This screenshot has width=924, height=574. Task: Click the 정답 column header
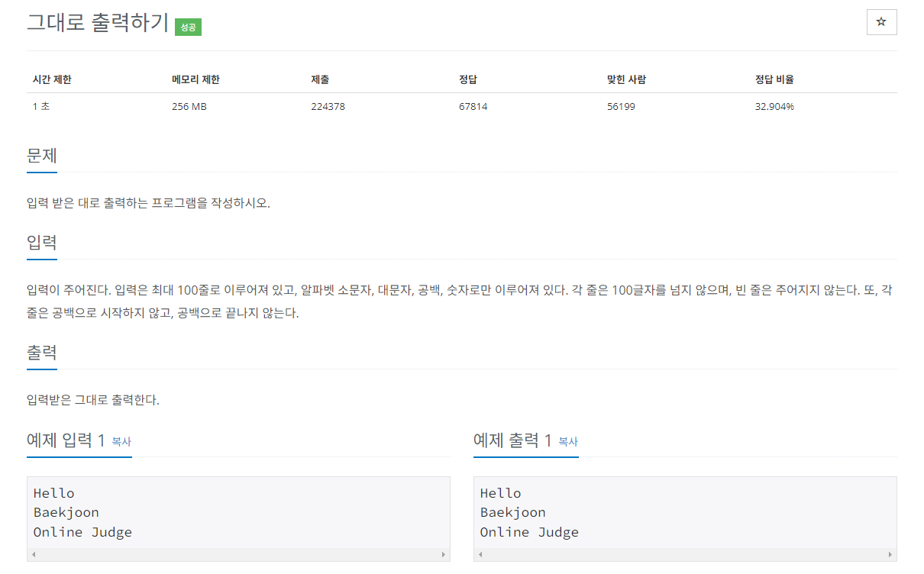(x=468, y=79)
